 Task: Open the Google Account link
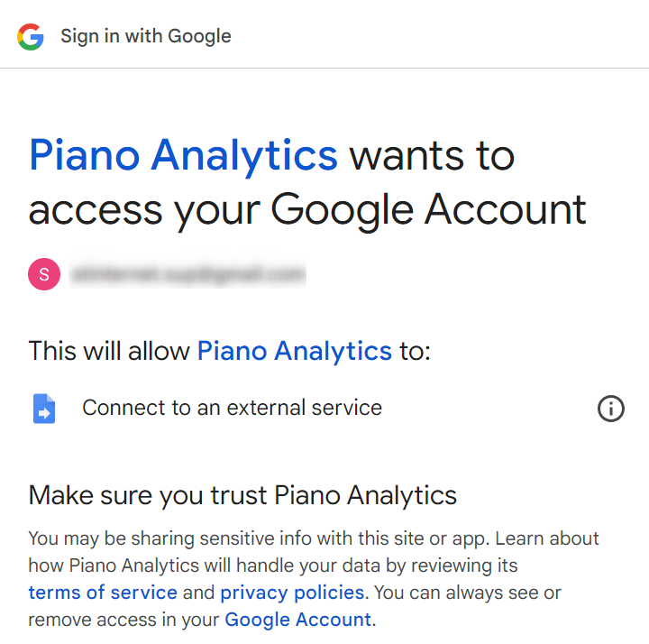click(297, 620)
